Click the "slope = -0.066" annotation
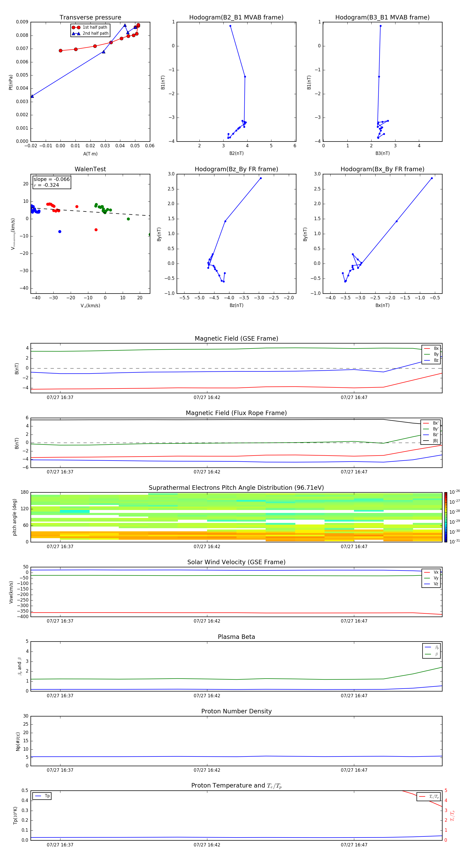473x868 pixels. [52, 179]
